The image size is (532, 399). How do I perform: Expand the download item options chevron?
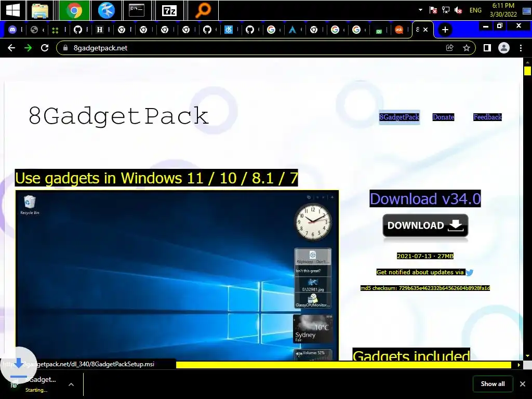tap(71, 384)
